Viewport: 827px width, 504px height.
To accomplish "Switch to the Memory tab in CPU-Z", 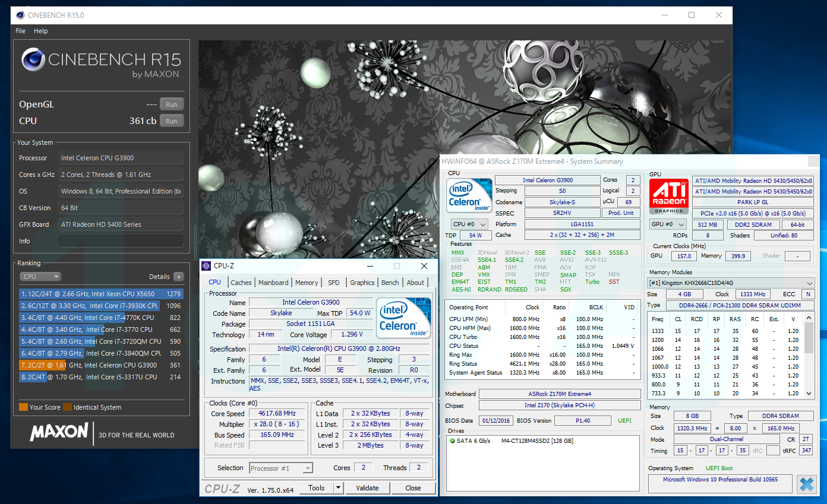I will tap(307, 283).
